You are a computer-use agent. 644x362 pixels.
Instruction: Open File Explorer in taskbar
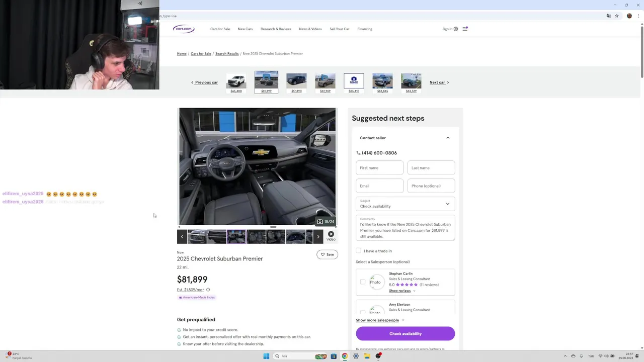(x=367, y=356)
